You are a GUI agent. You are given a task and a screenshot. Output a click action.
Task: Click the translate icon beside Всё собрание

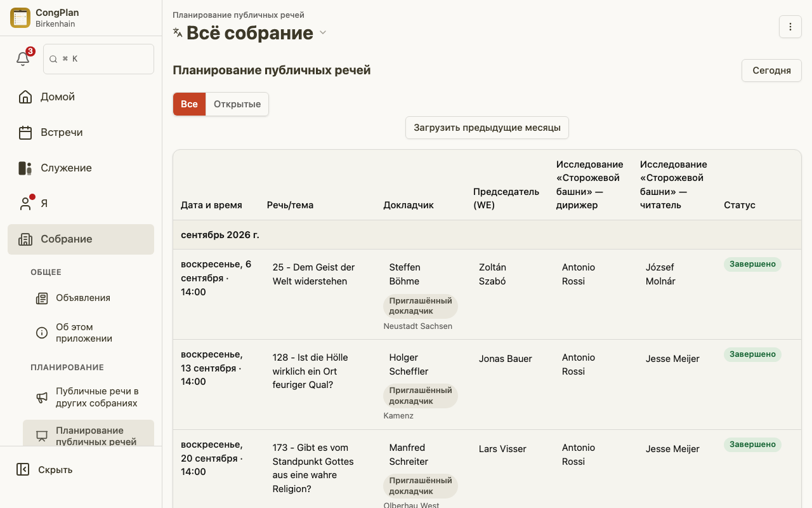coord(178,33)
